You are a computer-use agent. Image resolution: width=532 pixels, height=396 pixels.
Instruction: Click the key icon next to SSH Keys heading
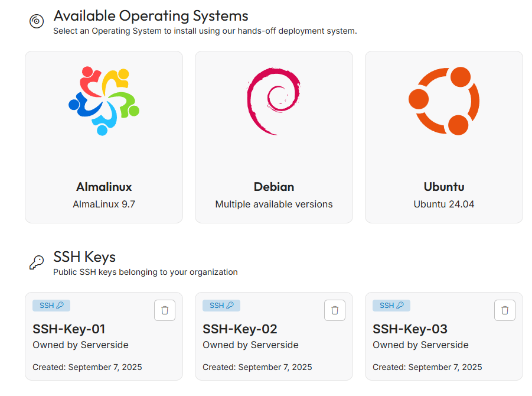35,263
